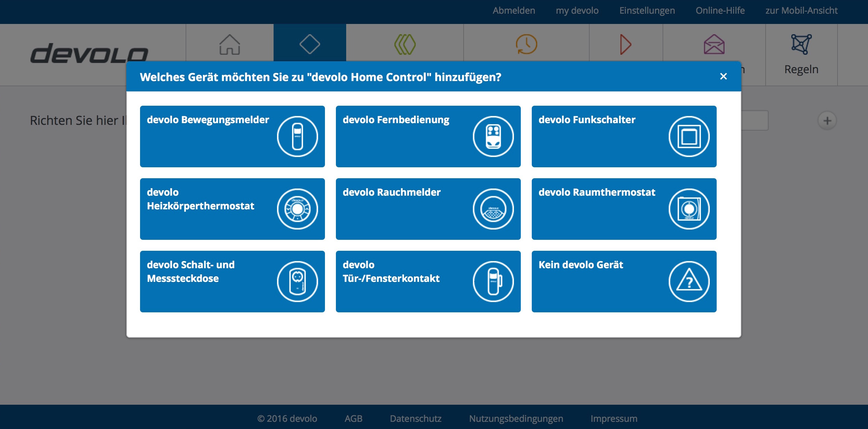Open the orange clock schedules icon
This screenshot has height=429, width=868.
(x=526, y=44)
